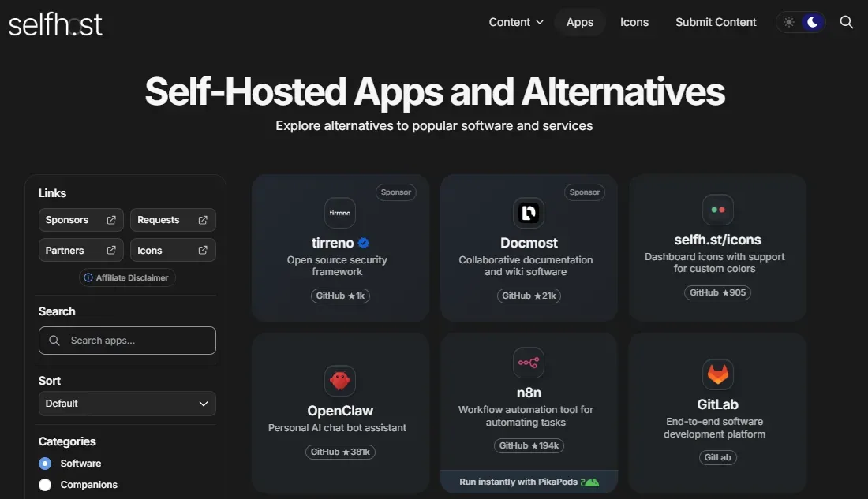Open the Sort Default dropdown
Image resolution: width=868 pixels, height=499 pixels.
pos(127,404)
